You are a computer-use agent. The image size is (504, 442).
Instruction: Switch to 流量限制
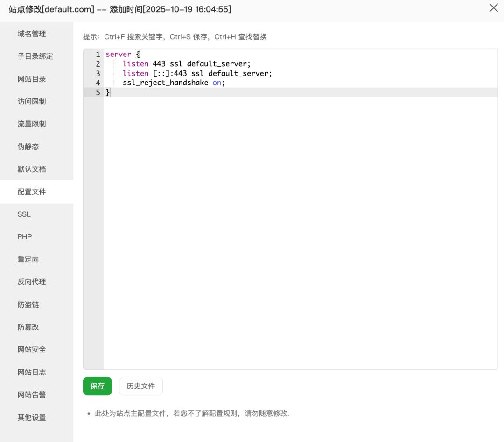pyautogui.click(x=31, y=124)
